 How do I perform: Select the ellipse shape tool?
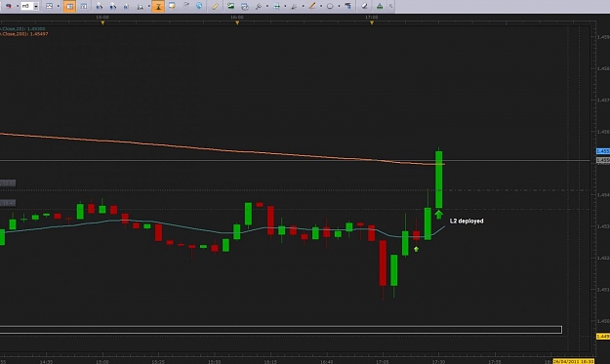(330, 6)
